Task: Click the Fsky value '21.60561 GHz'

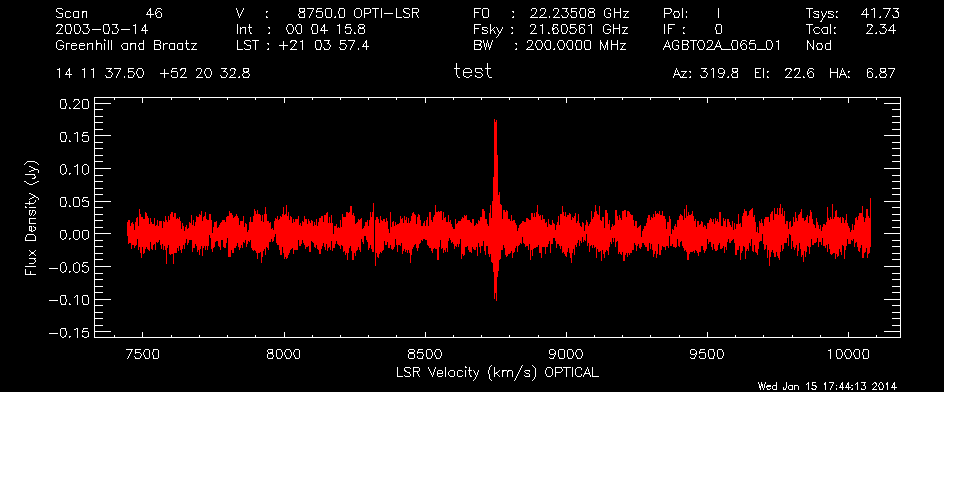Action: point(579,29)
